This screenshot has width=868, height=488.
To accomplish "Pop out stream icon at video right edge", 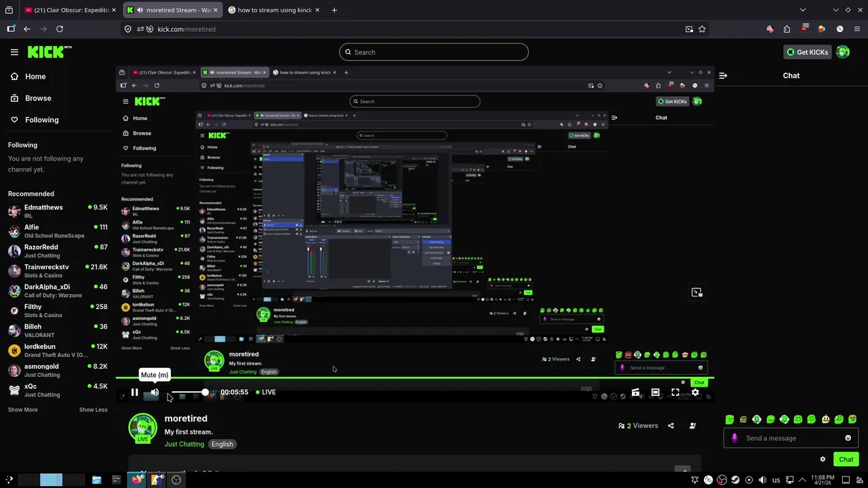I will 696,292.
